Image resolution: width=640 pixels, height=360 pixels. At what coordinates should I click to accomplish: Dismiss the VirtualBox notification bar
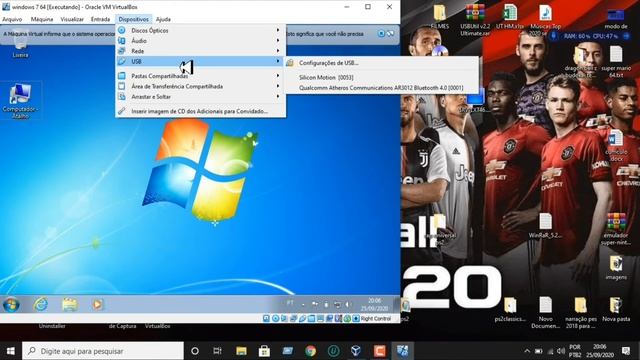click(381, 34)
